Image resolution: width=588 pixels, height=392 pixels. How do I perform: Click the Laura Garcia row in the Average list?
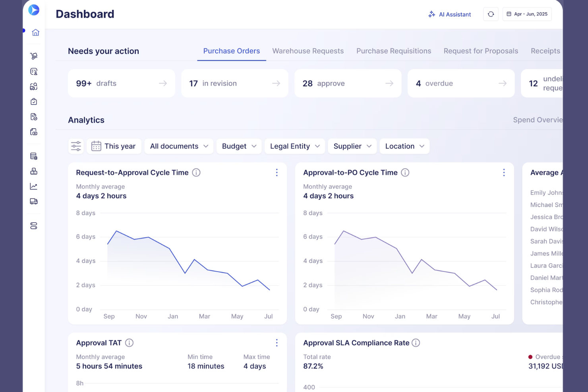(546, 266)
